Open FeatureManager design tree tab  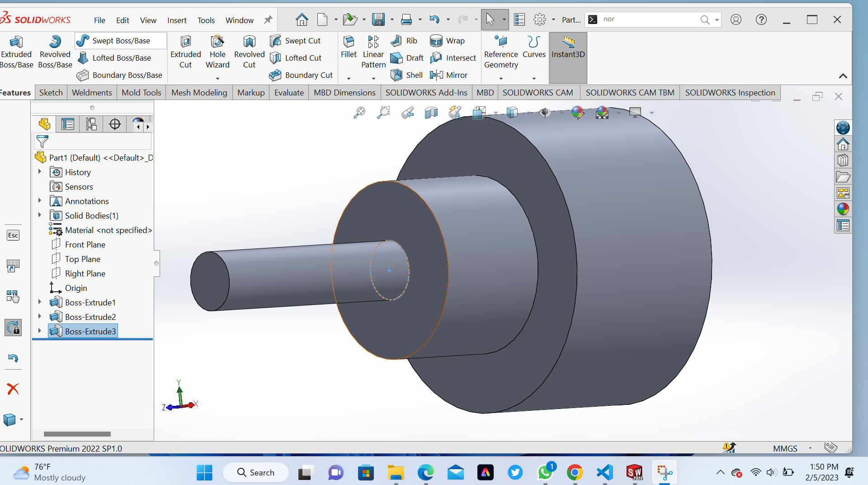tap(44, 124)
